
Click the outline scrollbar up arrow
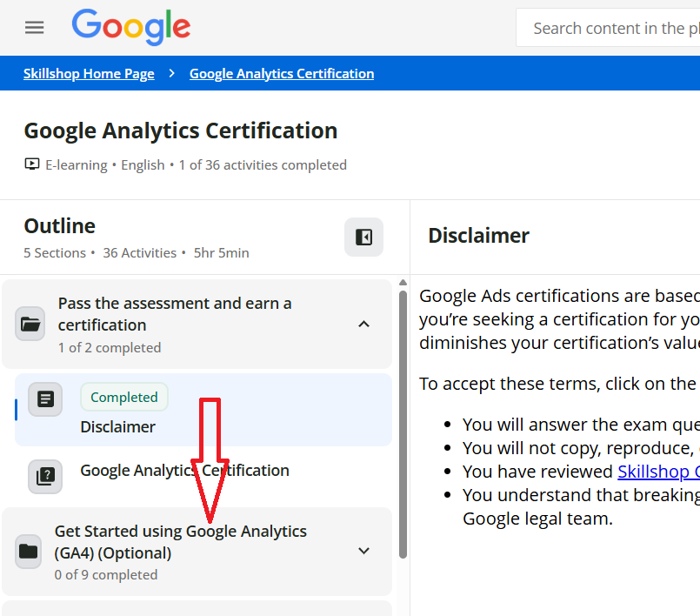tap(403, 282)
